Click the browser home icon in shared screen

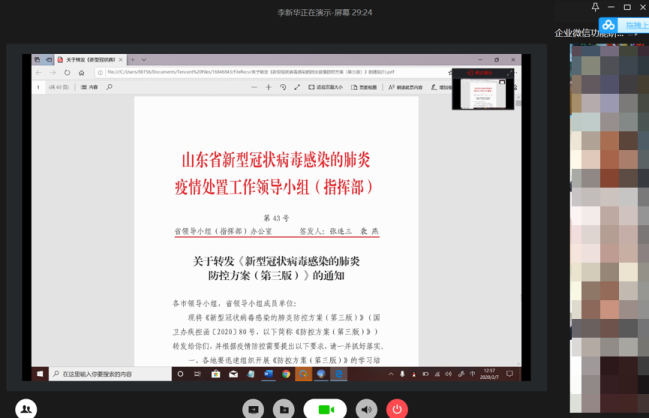click(x=82, y=73)
